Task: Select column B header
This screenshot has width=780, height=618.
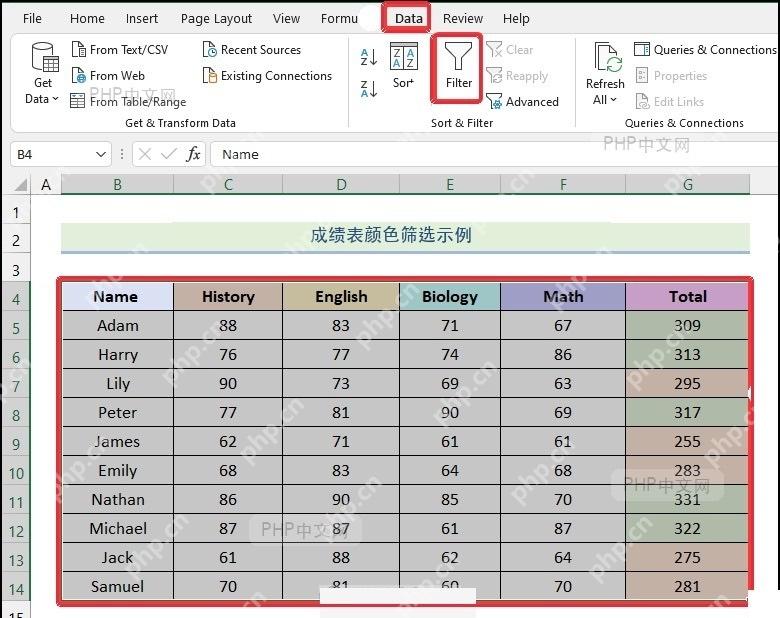Action: (117, 185)
